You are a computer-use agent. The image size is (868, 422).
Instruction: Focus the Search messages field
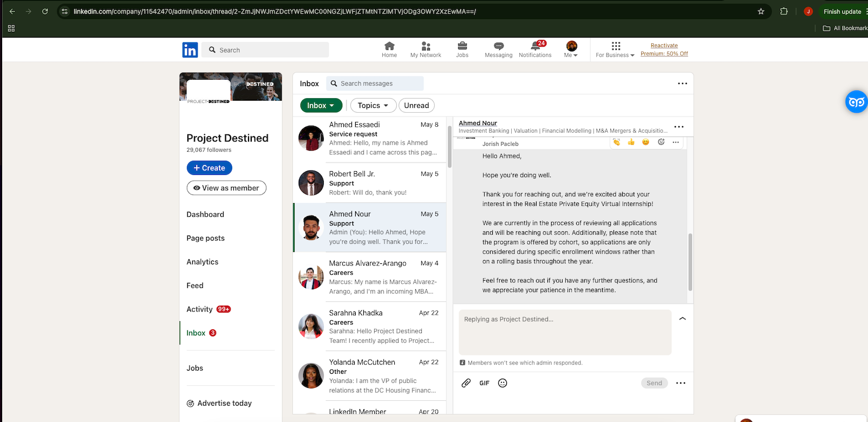coord(375,83)
